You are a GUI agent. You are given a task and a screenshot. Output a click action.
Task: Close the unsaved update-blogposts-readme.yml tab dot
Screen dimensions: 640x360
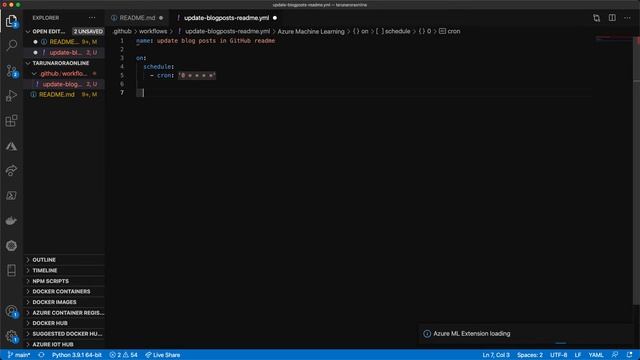(x=275, y=18)
